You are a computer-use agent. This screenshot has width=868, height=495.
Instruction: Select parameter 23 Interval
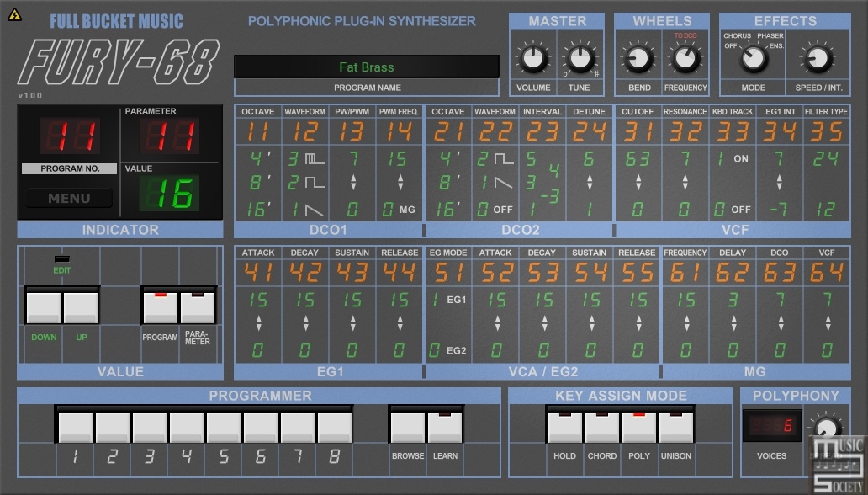[x=542, y=132]
